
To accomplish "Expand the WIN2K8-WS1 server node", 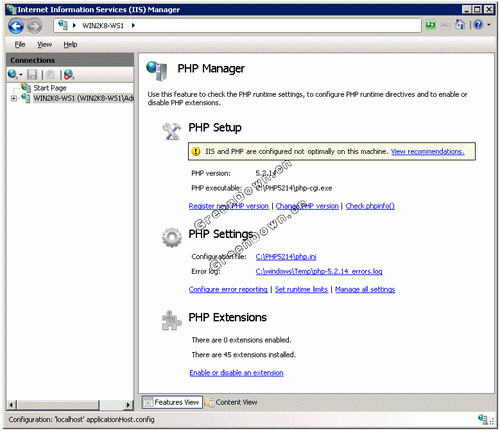I will tap(14, 98).
